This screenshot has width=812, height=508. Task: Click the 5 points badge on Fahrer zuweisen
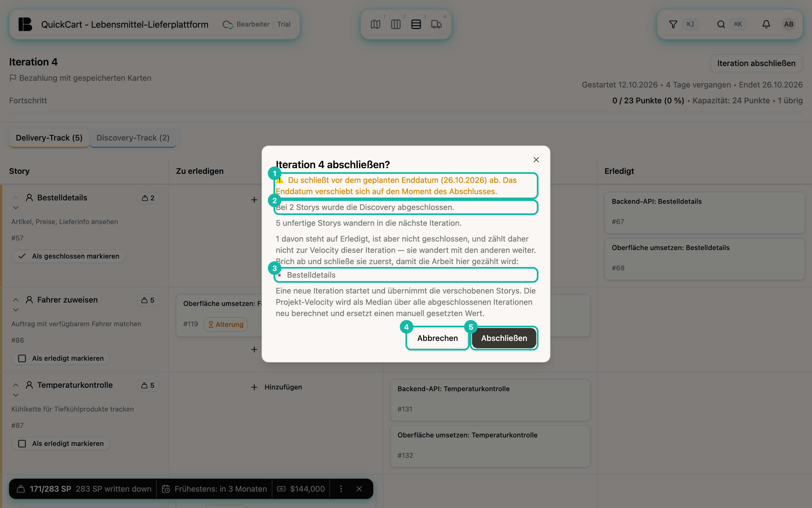(148, 300)
